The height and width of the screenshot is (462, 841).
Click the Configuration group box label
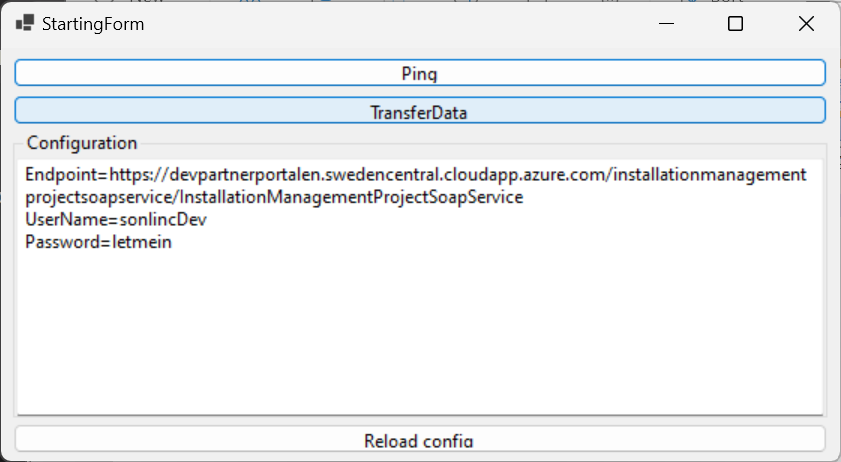click(x=82, y=143)
